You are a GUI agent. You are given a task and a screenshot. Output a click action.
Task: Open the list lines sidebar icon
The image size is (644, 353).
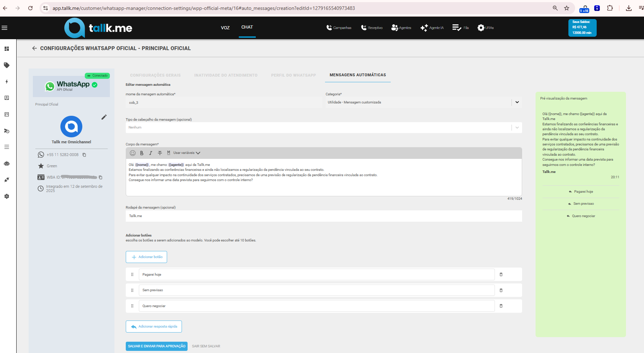(7, 147)
